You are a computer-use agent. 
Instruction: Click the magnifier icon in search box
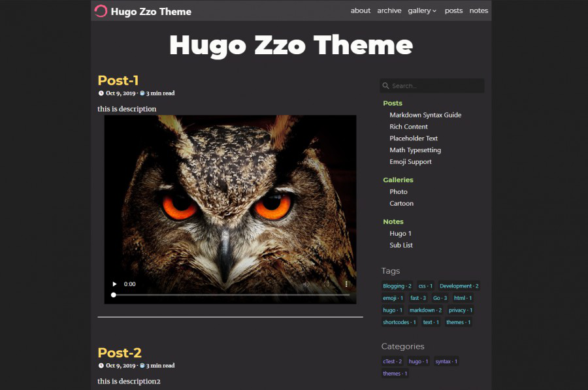click(x=386, y=86)
